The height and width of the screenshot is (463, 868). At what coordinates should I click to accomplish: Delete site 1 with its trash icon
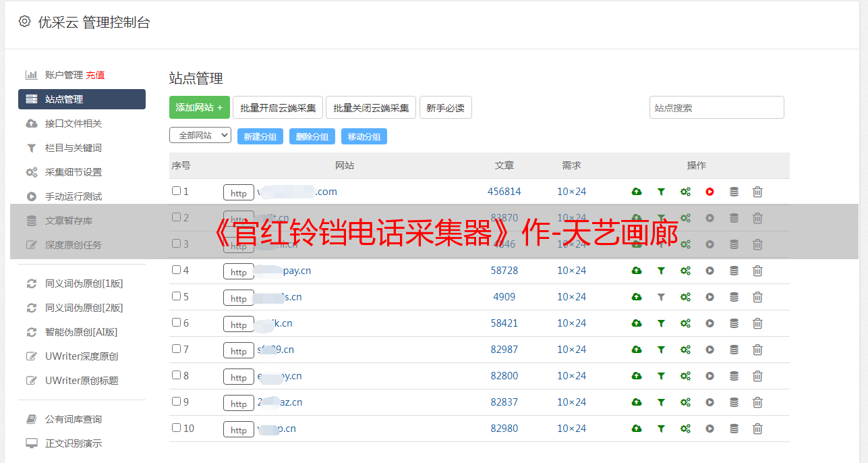click(757, 192)
